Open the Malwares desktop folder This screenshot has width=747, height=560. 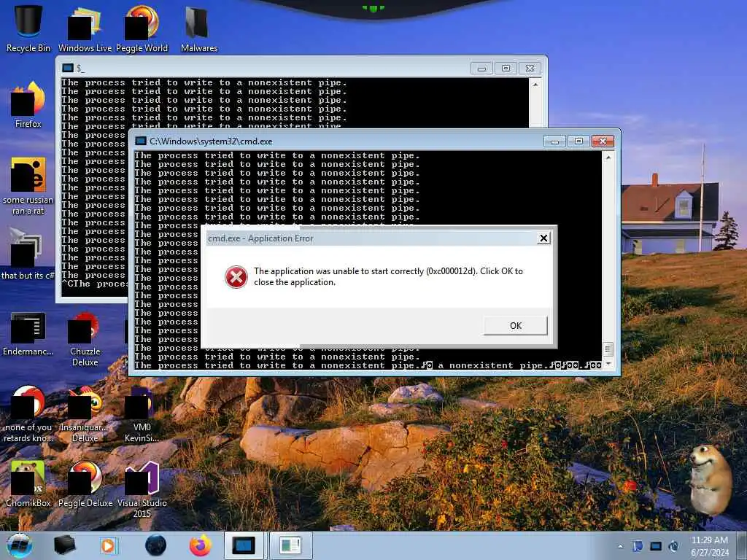click(199, 28)
